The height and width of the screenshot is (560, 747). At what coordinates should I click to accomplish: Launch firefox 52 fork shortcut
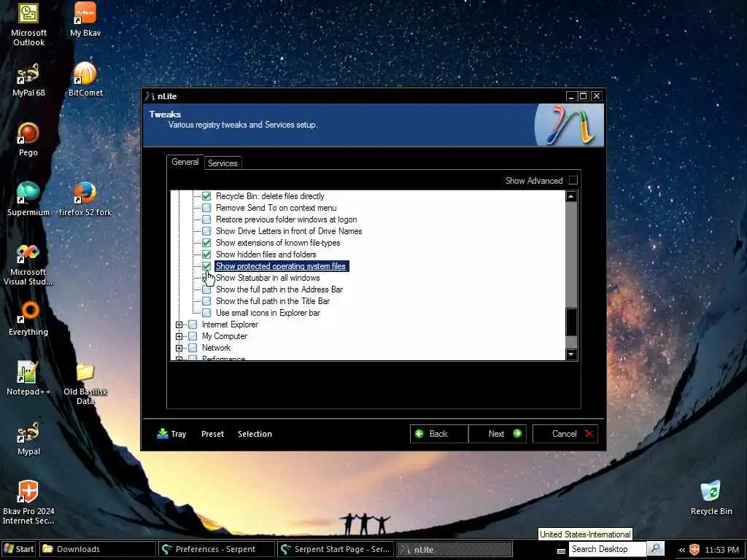click(85, 199)
